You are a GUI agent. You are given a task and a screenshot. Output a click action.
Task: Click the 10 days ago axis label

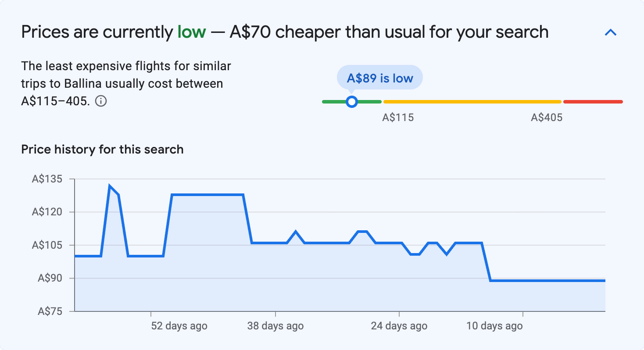pyautogui.click(x=494, y=326)
